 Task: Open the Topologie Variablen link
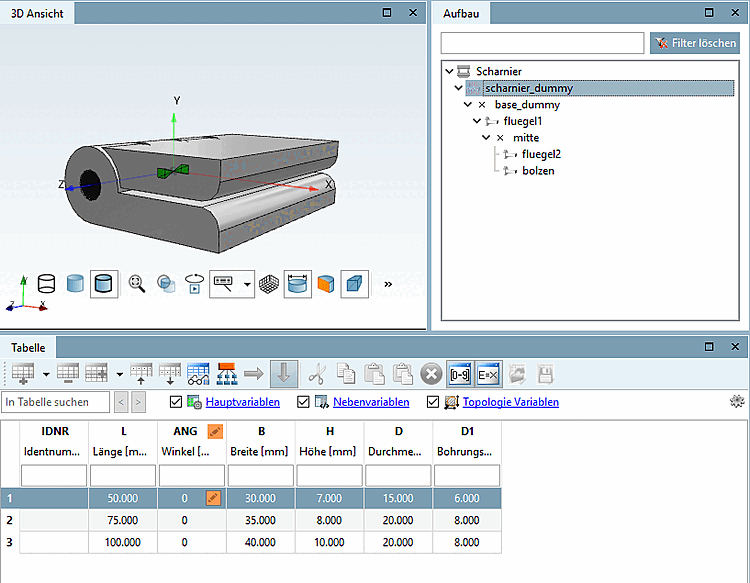(511, 402)
